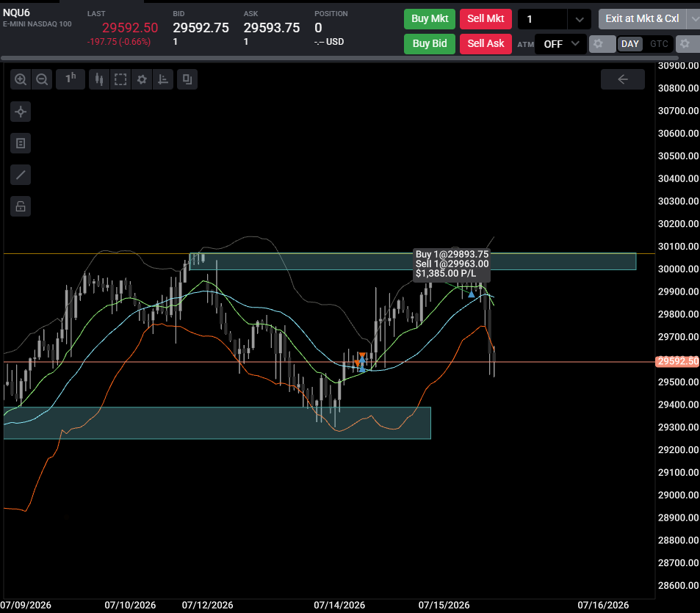The width and height of the screenshot is (700, 613).
Task: Open the order quantity dropdown arrow
Action: (579, 19)
